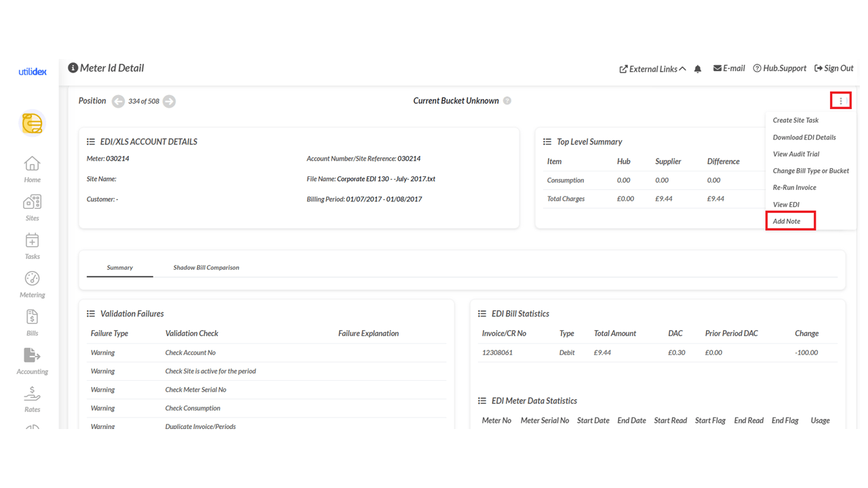Click Supplier Total Charges £9.44
The height and width of the screenshot is (488, 868).
(x=663, y=199)
